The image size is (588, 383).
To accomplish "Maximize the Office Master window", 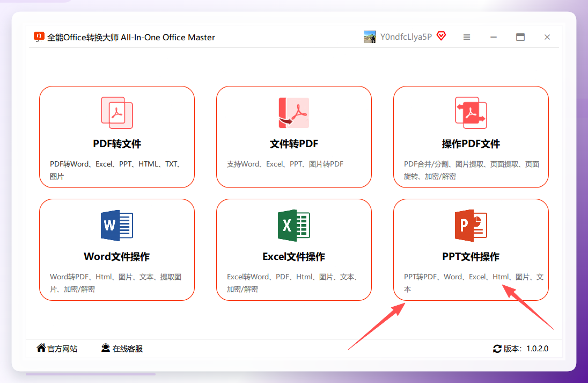I will [x=520, y=37].
